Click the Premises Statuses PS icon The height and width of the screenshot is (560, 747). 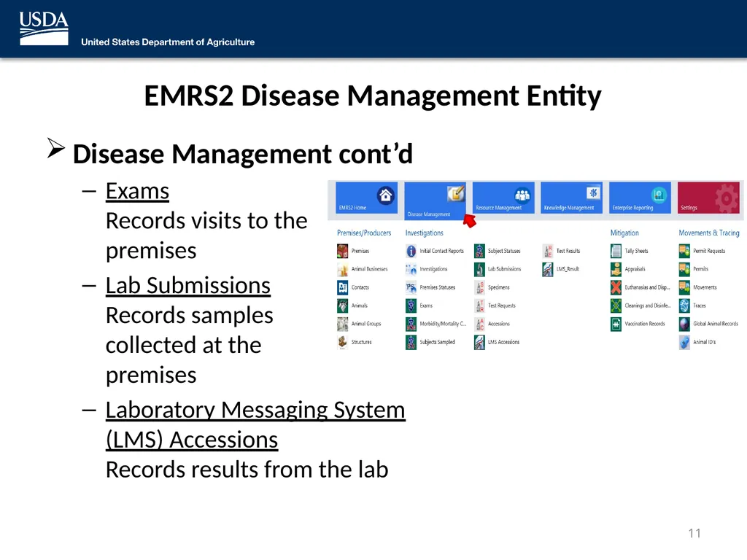click(x=411, y=287)
